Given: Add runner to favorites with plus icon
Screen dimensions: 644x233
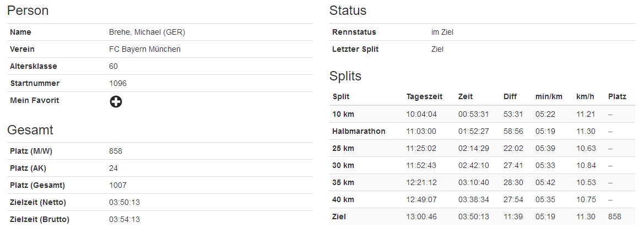Looking at the screenshot, I should [x=116, y=101].
